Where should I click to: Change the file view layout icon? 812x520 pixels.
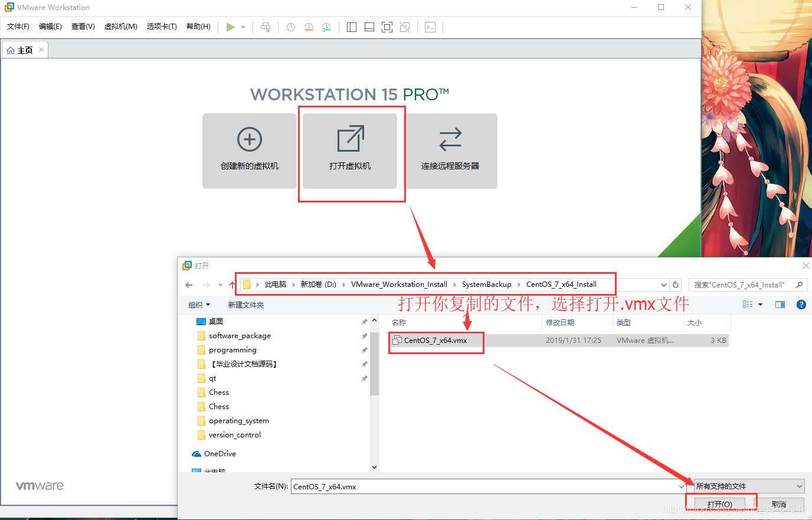748,305
